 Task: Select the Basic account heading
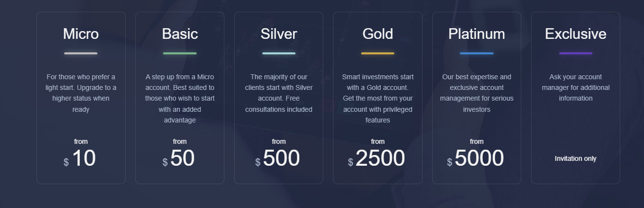(180, 34)
